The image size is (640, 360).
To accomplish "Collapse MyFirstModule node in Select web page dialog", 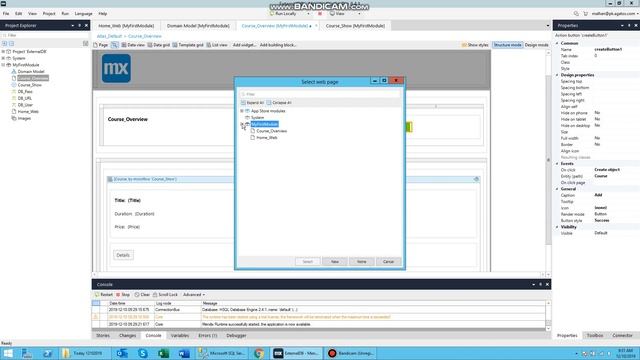I will point(242,124).
